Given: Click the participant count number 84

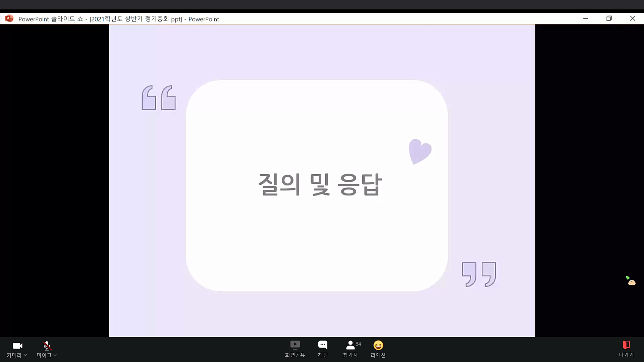Looking at the screenshot, I should tap(358, 344).
